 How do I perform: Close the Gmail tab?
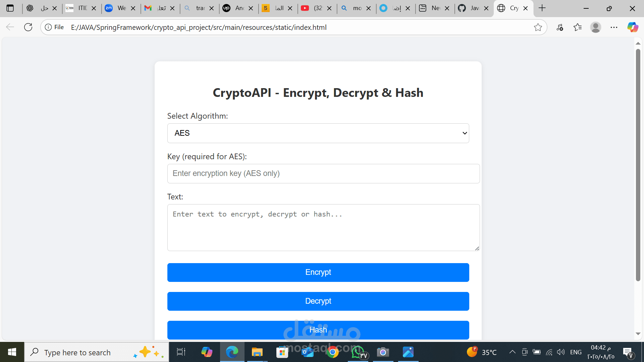(172, 8)
